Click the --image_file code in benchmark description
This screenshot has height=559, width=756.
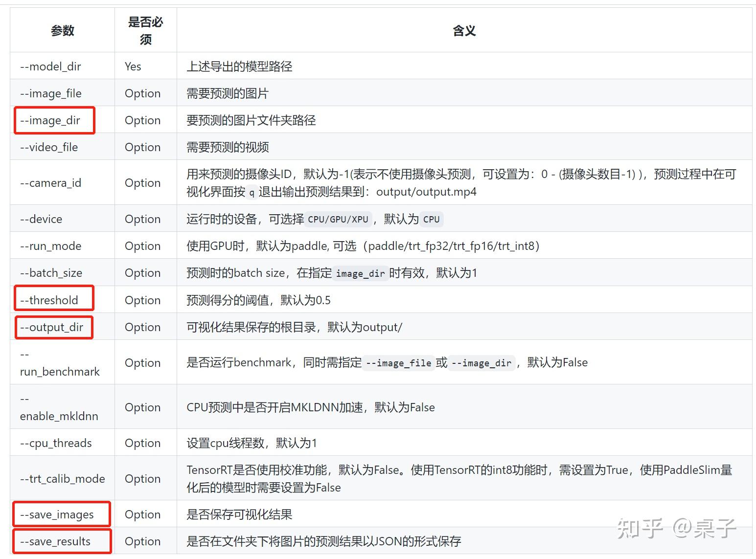398,362
